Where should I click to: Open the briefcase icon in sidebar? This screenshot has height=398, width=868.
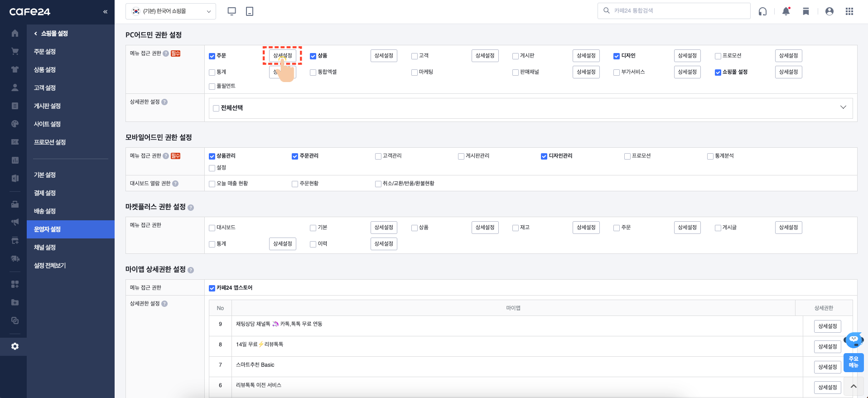[15, 204]
